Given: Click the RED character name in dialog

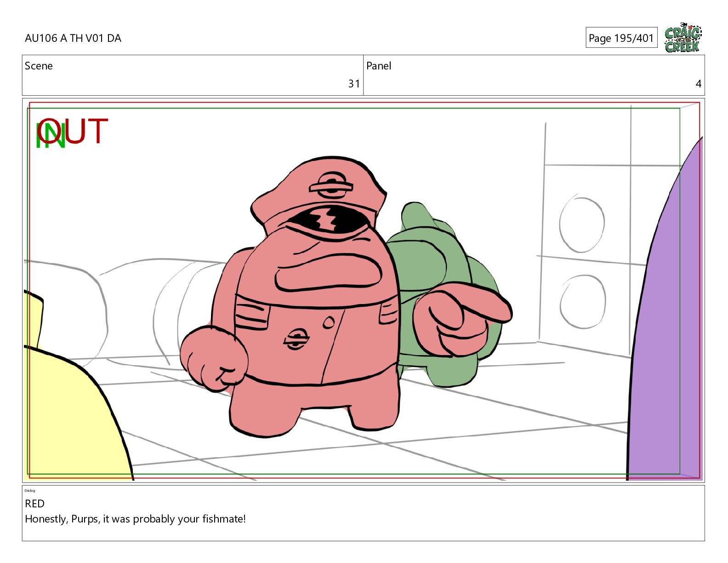Looking at the screenshot, I should [x=34, y=504].
